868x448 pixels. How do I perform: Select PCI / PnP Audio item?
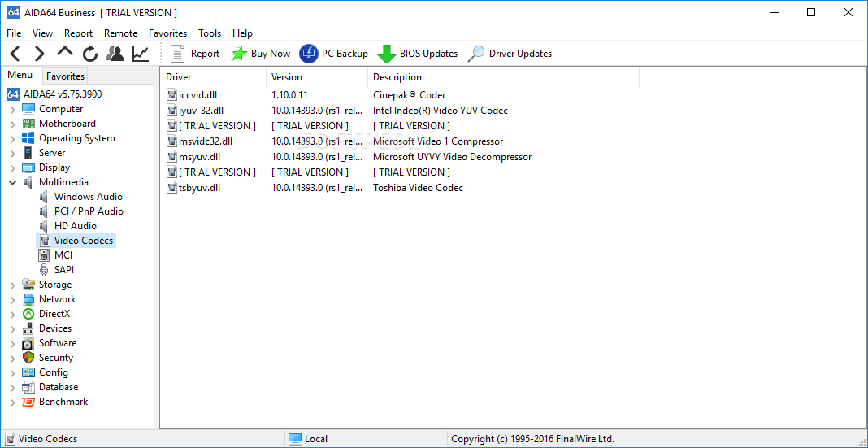[89, 211]
